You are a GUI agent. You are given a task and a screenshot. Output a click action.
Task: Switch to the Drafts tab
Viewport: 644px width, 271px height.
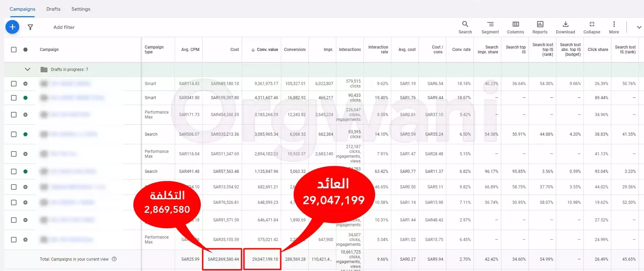tap(53, 9)
